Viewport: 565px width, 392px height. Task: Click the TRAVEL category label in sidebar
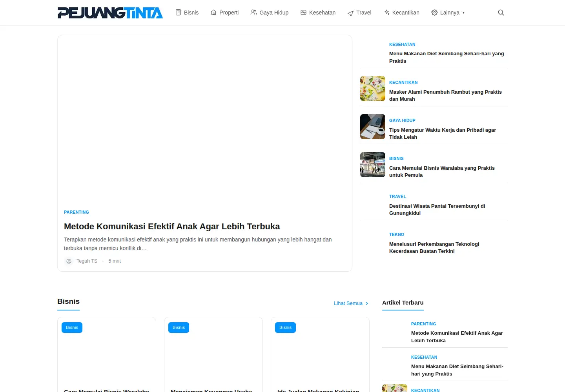coord(397,196)
